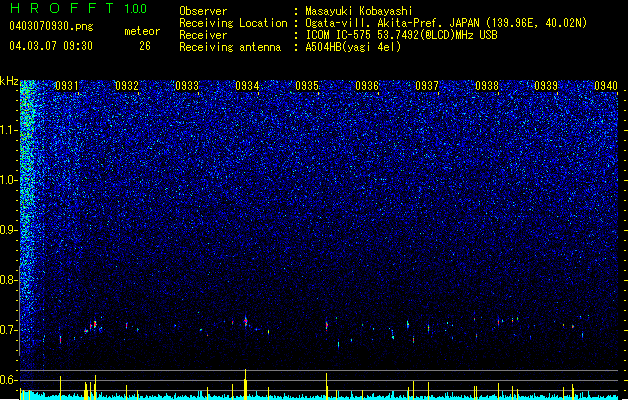Click the A504HB(yagi 4el) antenna text
Screen dimensions: 629x400
tap(353, 47)
